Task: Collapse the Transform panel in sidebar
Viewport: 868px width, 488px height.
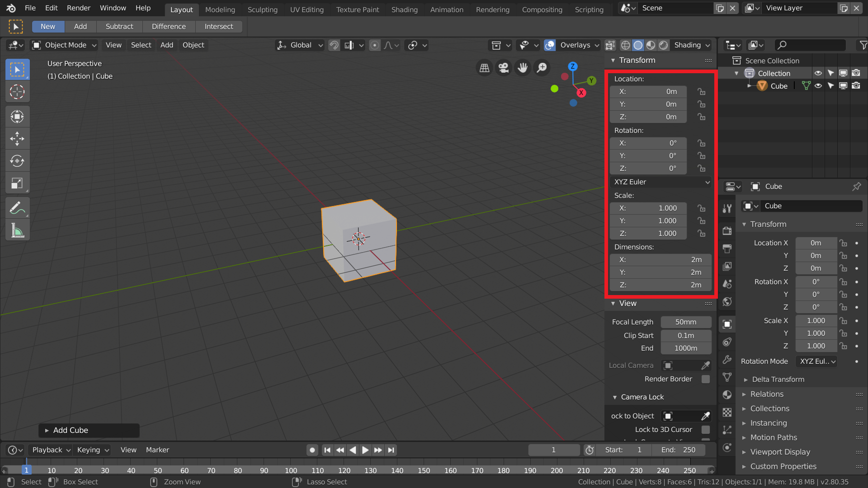Action: coord(613,61)
